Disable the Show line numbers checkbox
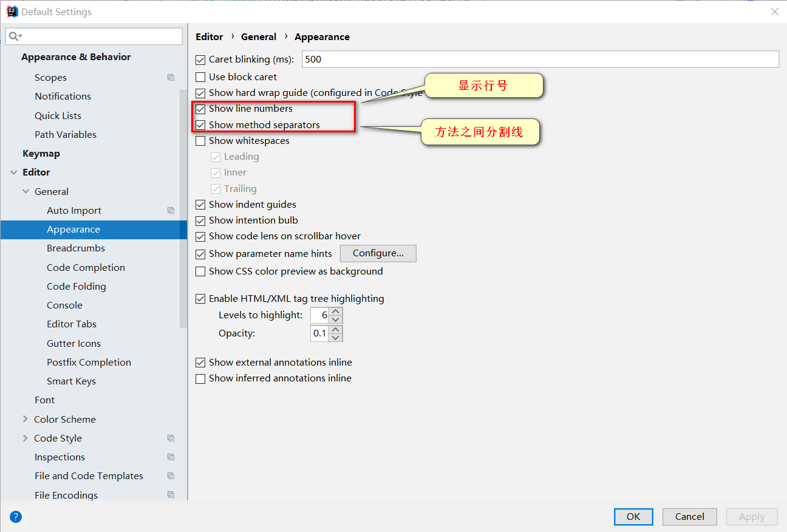The width and height of the screenshot is (787, 532). pos(200,109)
